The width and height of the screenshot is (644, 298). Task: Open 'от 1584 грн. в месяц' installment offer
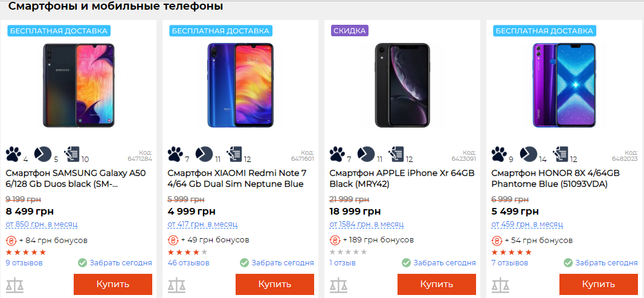(x=366, y=224)
